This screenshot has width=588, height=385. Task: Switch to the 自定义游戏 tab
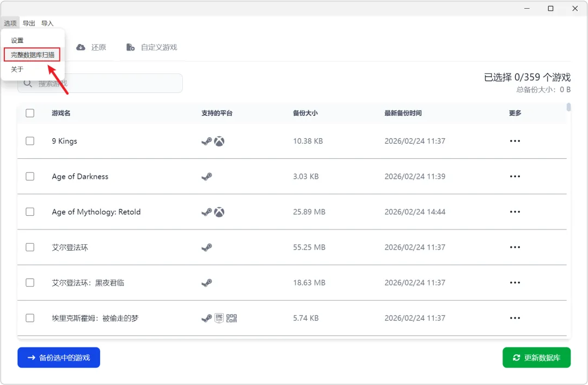click(152, 47)
